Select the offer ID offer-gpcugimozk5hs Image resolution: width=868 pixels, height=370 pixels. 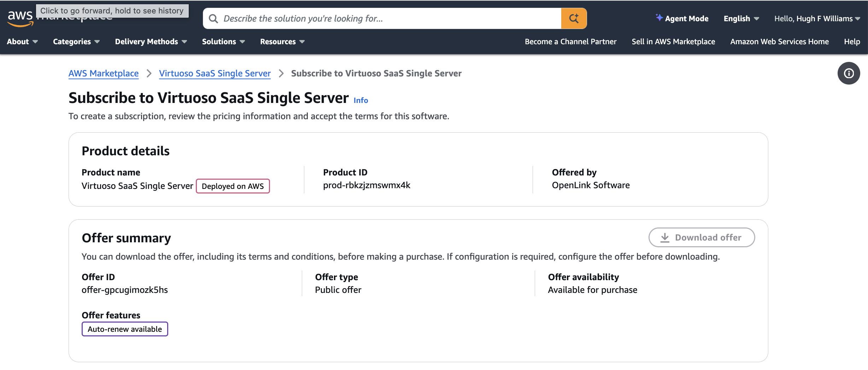[125, 290]
